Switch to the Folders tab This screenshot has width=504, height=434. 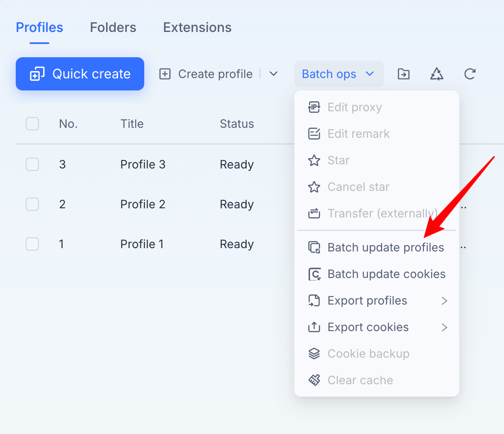113,27
